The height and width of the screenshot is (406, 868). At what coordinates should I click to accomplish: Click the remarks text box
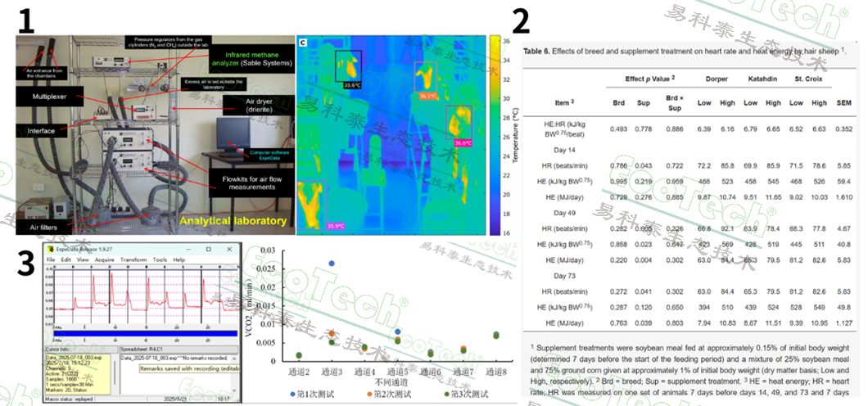pyautogui.click(x=175, y=374)
